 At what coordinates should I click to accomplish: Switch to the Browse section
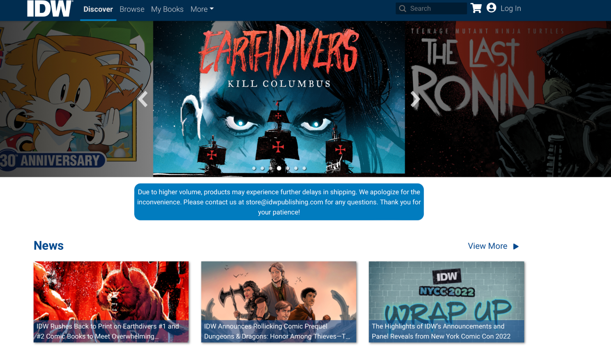click(x=132, y=9)
